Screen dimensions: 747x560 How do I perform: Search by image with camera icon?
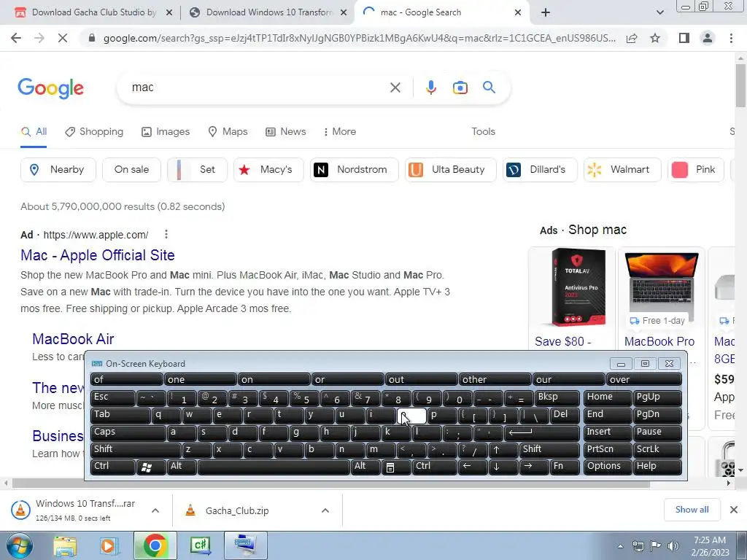tap(460, 87)
